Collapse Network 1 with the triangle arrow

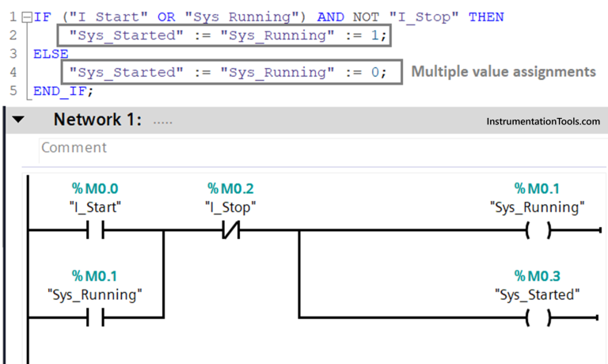18,120
